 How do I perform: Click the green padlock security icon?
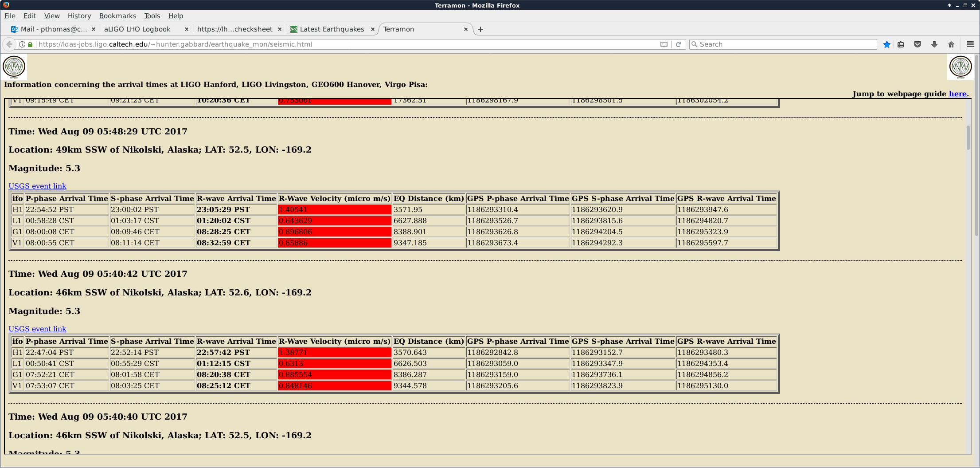[x=30, y=44]
